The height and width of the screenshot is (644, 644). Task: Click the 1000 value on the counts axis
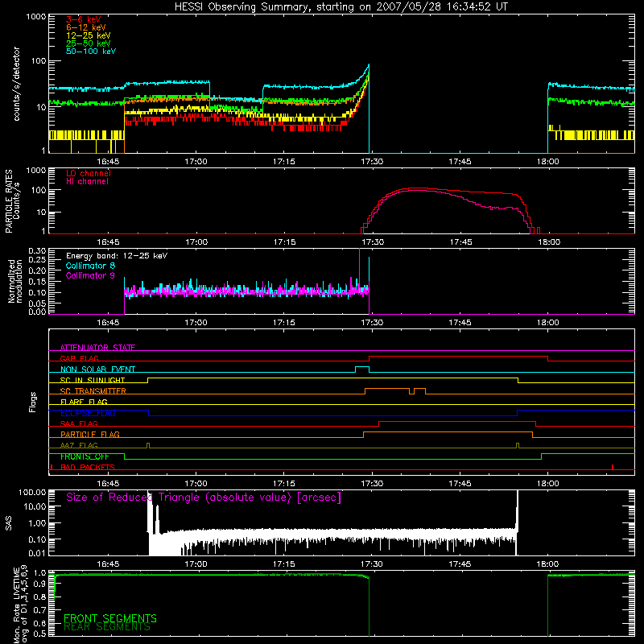click(36, 17)
